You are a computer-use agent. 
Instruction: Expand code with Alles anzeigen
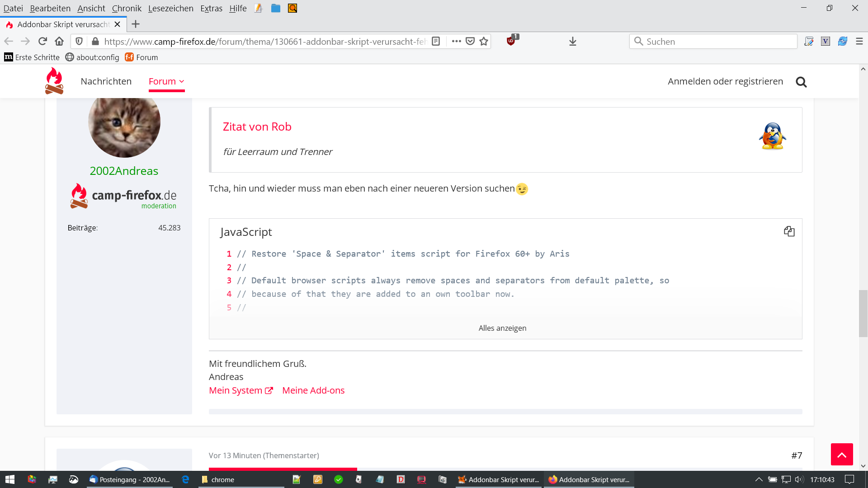click(502, 328)
